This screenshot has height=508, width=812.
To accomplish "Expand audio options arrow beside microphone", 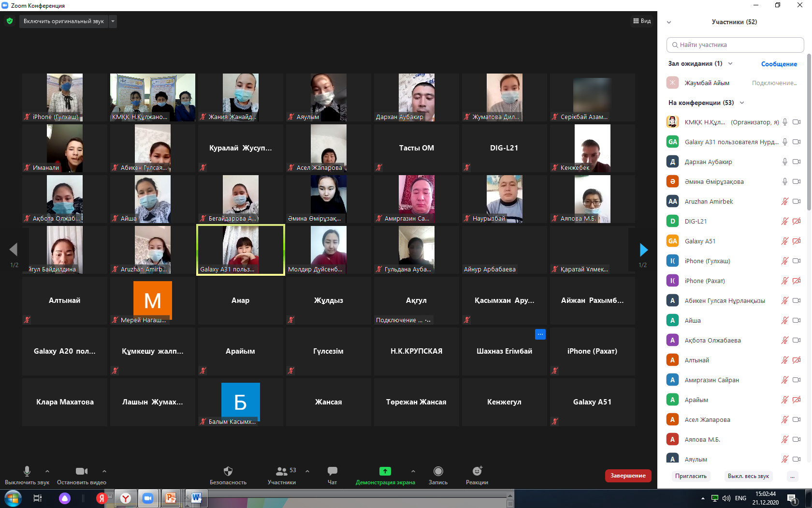I will (47, 471).
